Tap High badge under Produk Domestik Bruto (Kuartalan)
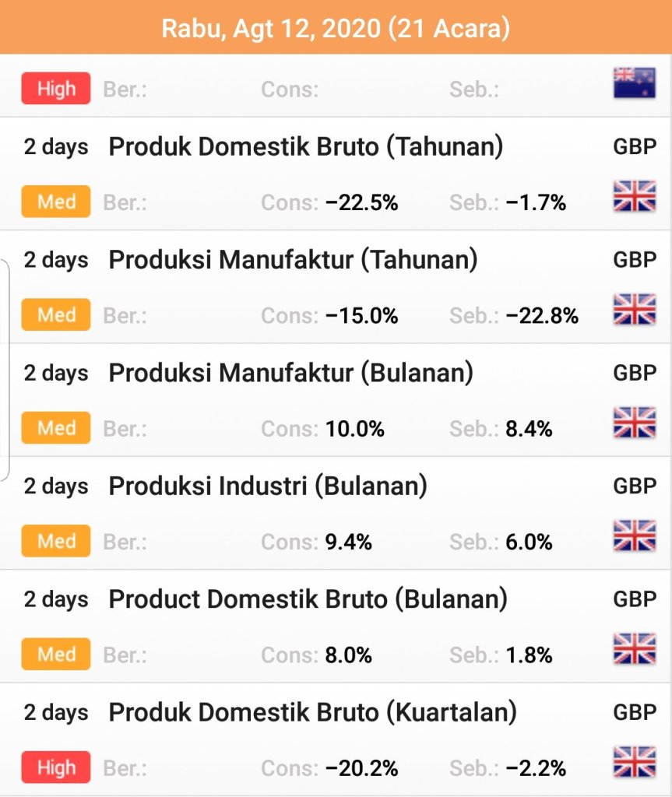The height and width of the screenshot is (797, 672). 56,768
